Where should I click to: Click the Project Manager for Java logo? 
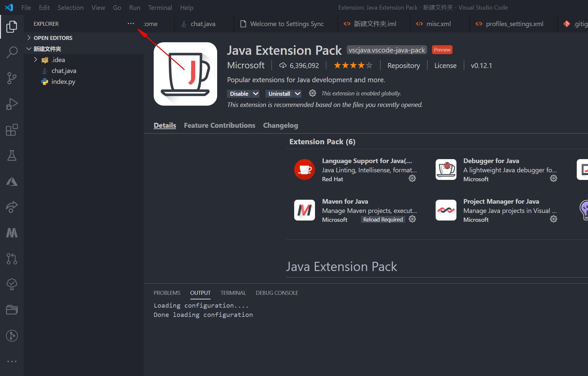(446, 210)
